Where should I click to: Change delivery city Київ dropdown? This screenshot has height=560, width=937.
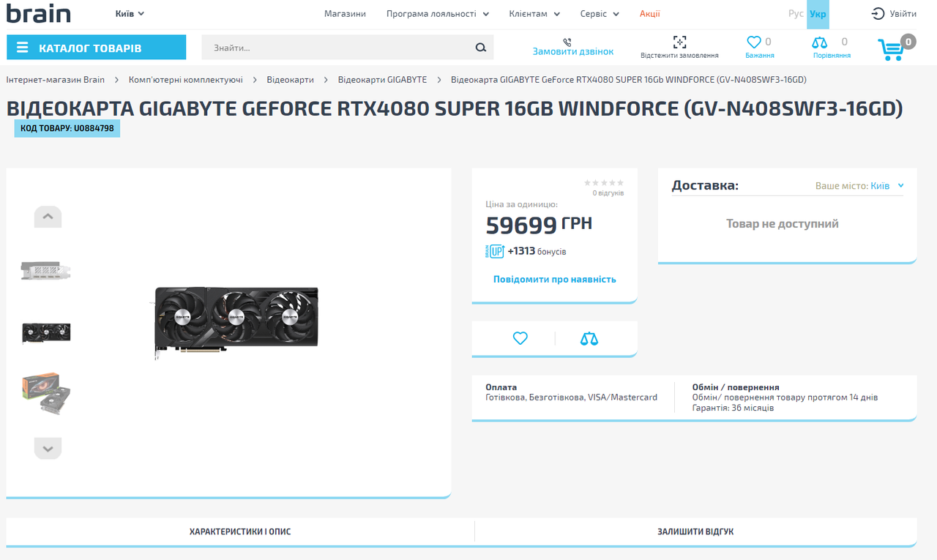point(887,186)
